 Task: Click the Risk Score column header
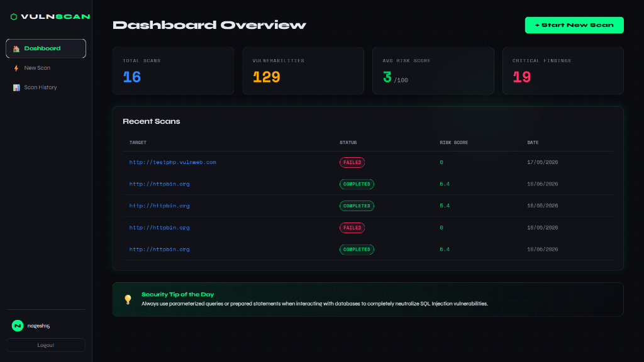point(454,143)
